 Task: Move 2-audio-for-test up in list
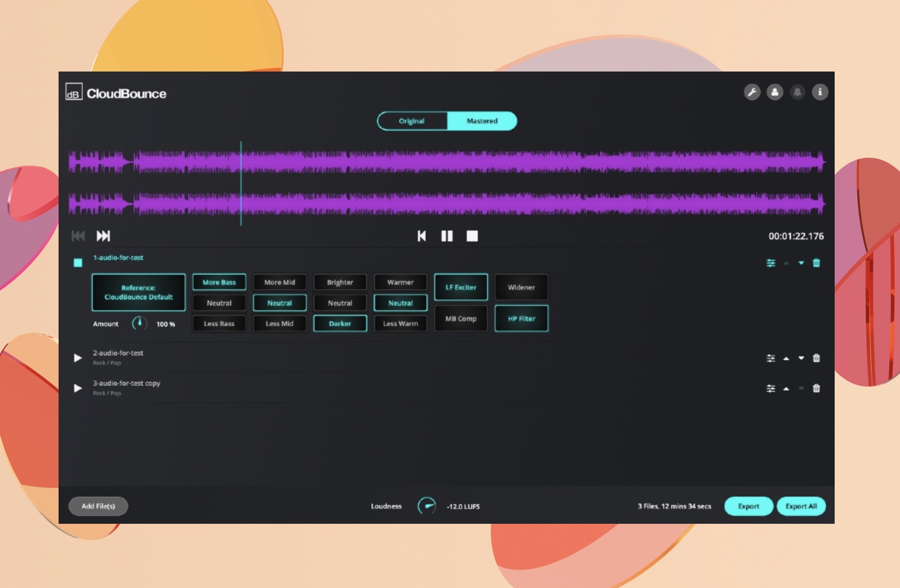point(786,358)
